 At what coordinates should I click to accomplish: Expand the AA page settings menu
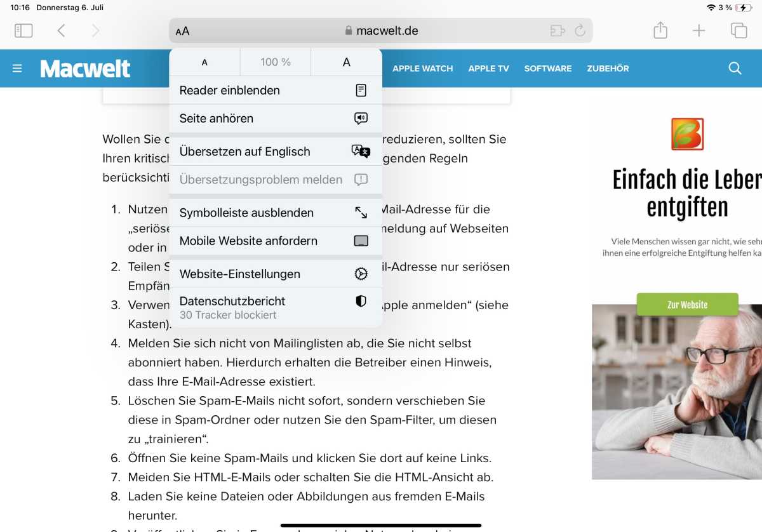point(183,31)
